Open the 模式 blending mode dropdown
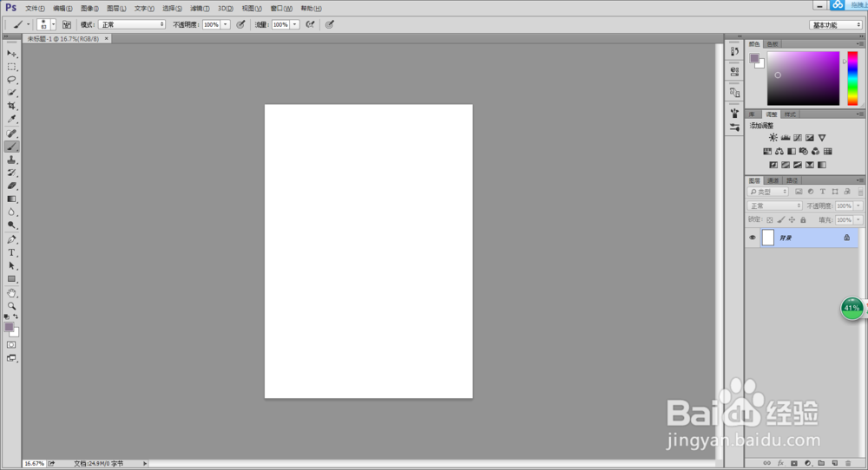This screenshot has height=470, width=868. (132, 24)
